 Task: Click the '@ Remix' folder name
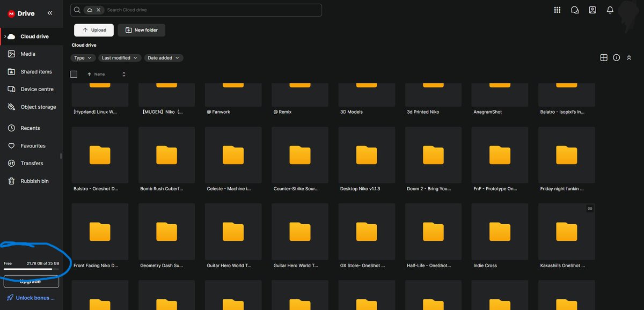[282, 112]
